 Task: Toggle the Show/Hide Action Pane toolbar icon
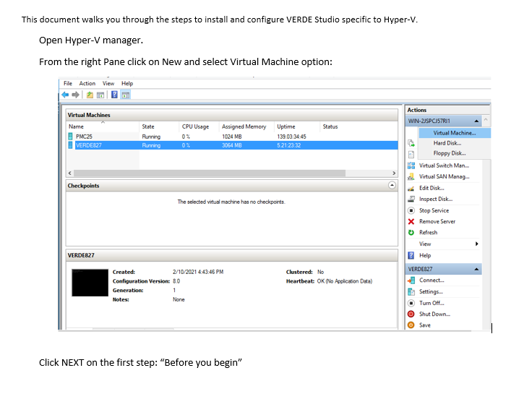click(x=126, y=95)
